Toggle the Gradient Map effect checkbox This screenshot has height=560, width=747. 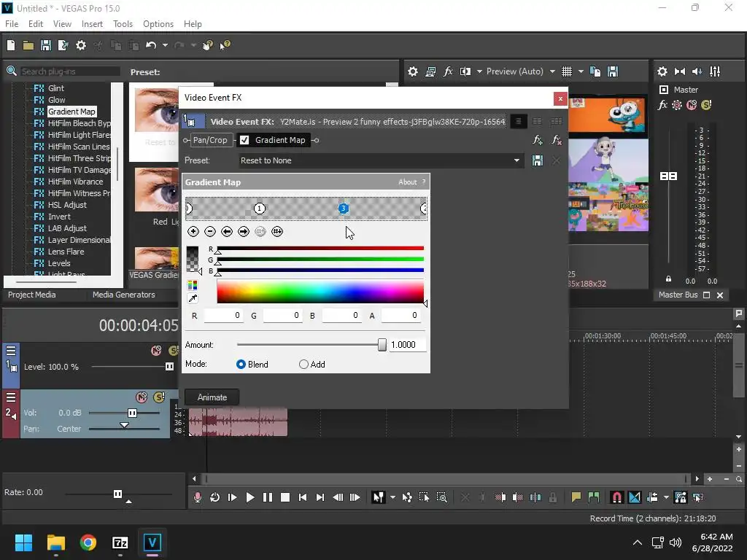(x=244, y=140)
